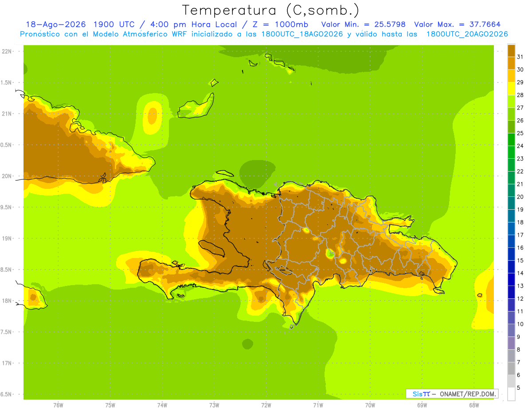The image size is (532, 411).
Task: Select the gray segment between 6 and 7
Action: (x=511, y=368)
